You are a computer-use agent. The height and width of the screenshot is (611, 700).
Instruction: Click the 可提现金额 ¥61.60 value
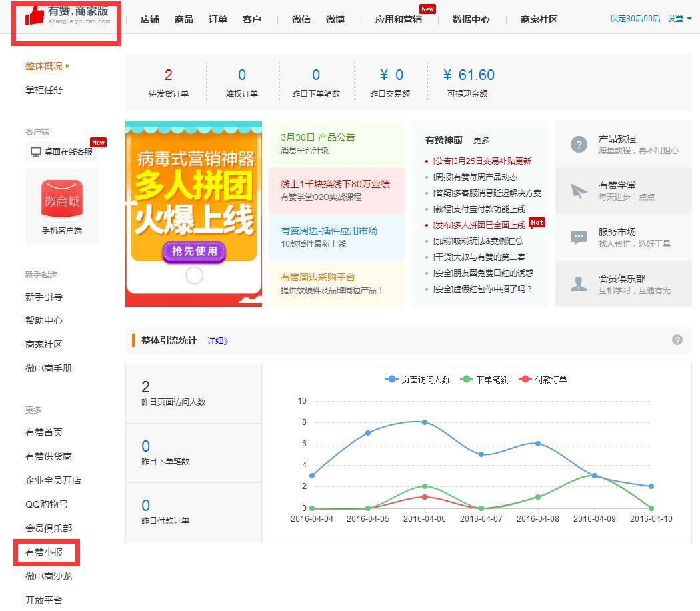pyautogui.click(x=468, y=75)
